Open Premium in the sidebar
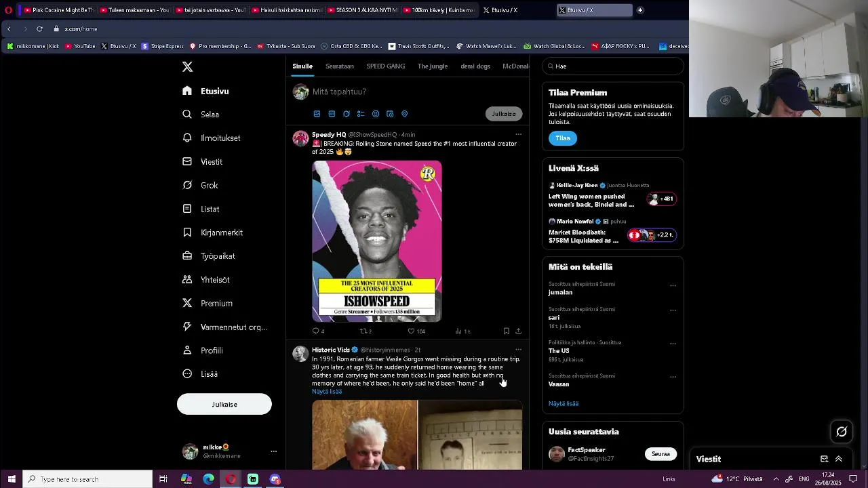868x488 pixels. 208,303
